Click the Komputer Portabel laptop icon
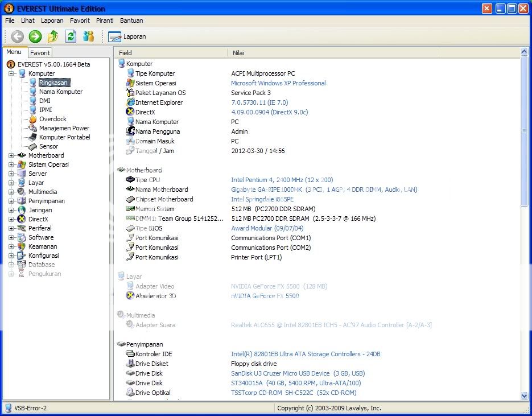The width and height of the screenshot is (532, 416). 32,137
